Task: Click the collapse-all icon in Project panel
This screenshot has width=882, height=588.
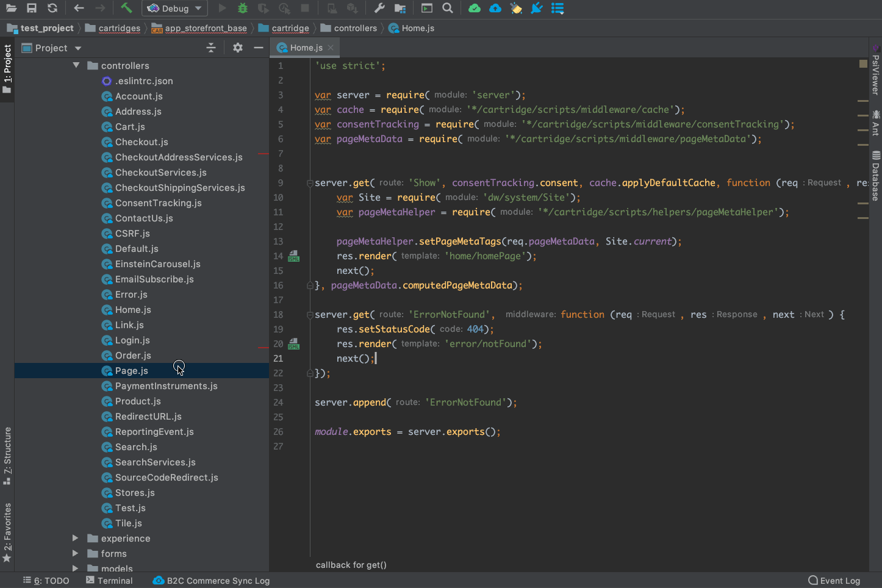Action: point(210,48)
